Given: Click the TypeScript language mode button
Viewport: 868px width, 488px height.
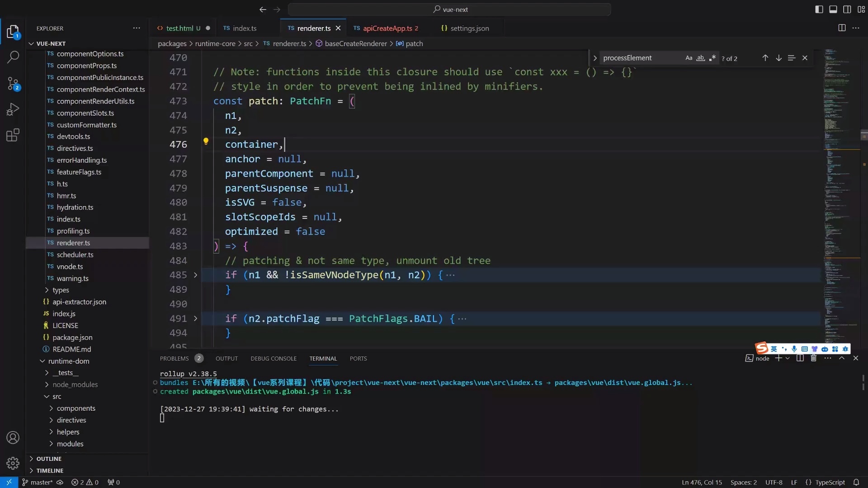Looking at the screenshot, I should point(830,482).
